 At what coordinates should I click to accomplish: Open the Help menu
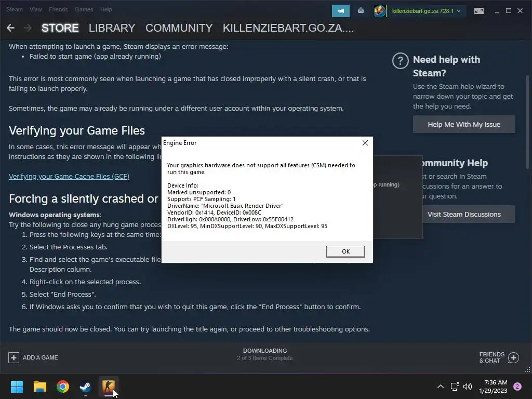coord(106,9)
